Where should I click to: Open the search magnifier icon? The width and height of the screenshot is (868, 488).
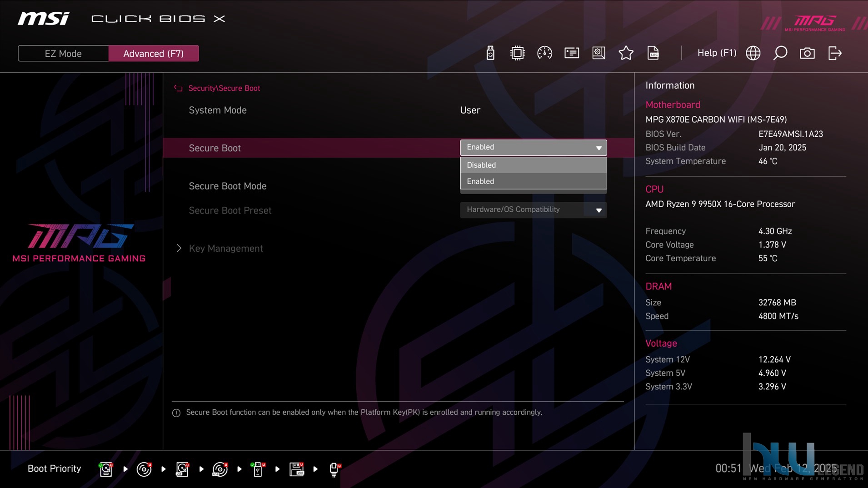coord(780,53)
